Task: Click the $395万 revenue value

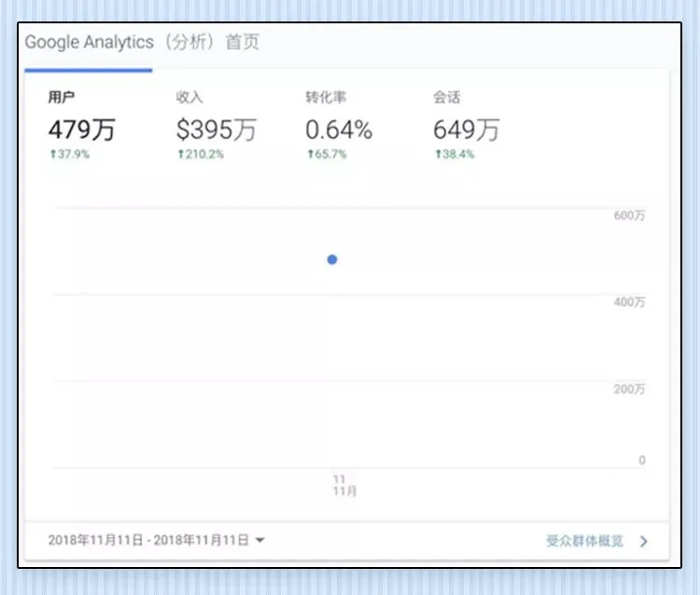Action: [x=217, y=130]
